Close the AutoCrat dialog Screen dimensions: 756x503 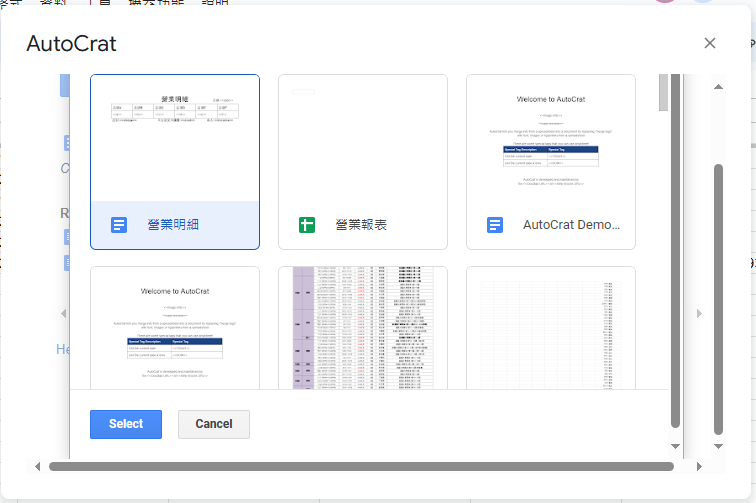pyautogui.click(x=709, y=43)
